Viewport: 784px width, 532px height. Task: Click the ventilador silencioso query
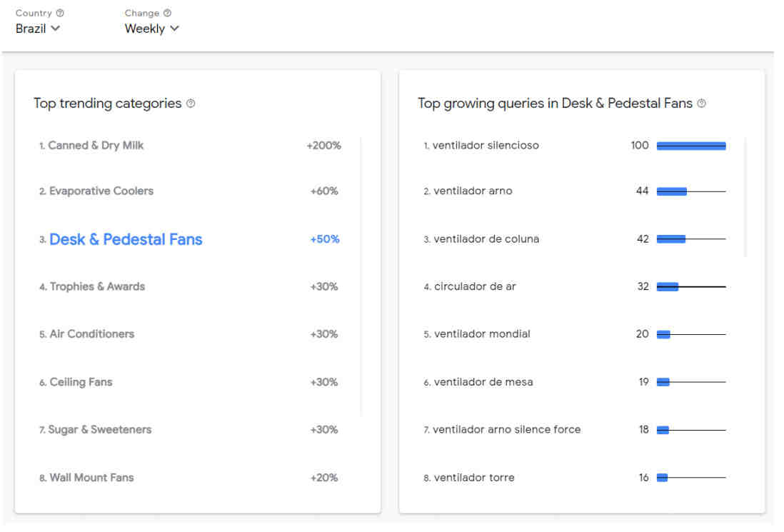point(486,146)
